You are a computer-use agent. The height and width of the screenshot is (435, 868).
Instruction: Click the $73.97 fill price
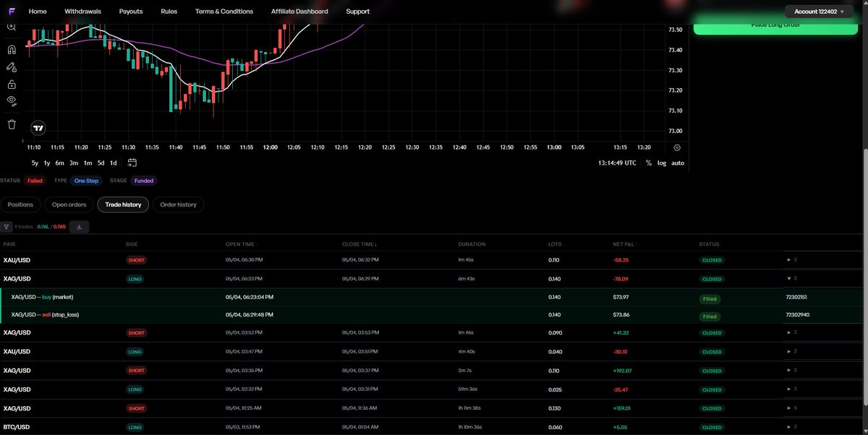click(x=621, y=297)
